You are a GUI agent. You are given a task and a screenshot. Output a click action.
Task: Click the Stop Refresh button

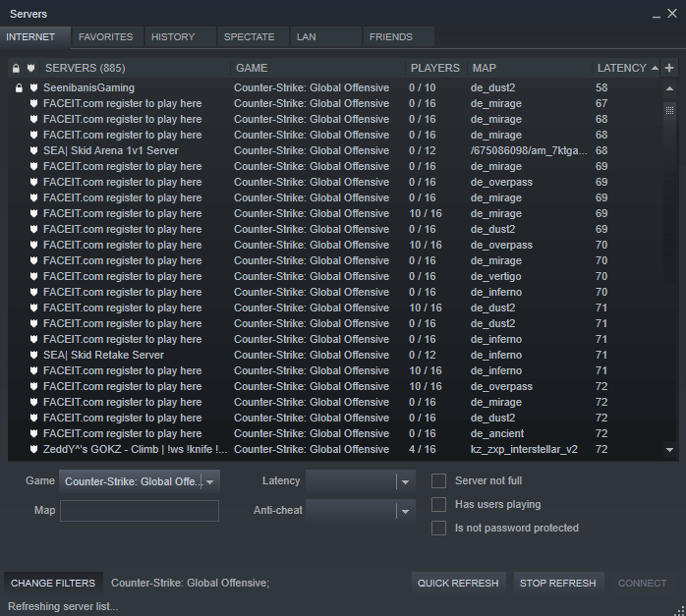557,583
